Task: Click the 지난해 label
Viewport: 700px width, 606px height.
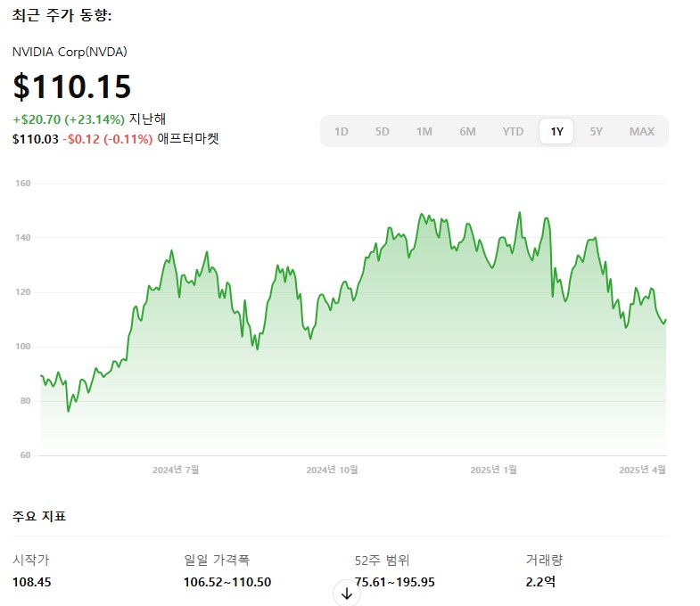Action: [x=147, y=119]
